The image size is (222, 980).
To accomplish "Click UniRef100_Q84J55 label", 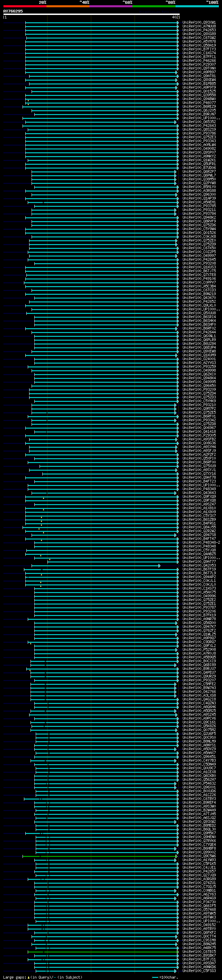I will 199,527.
